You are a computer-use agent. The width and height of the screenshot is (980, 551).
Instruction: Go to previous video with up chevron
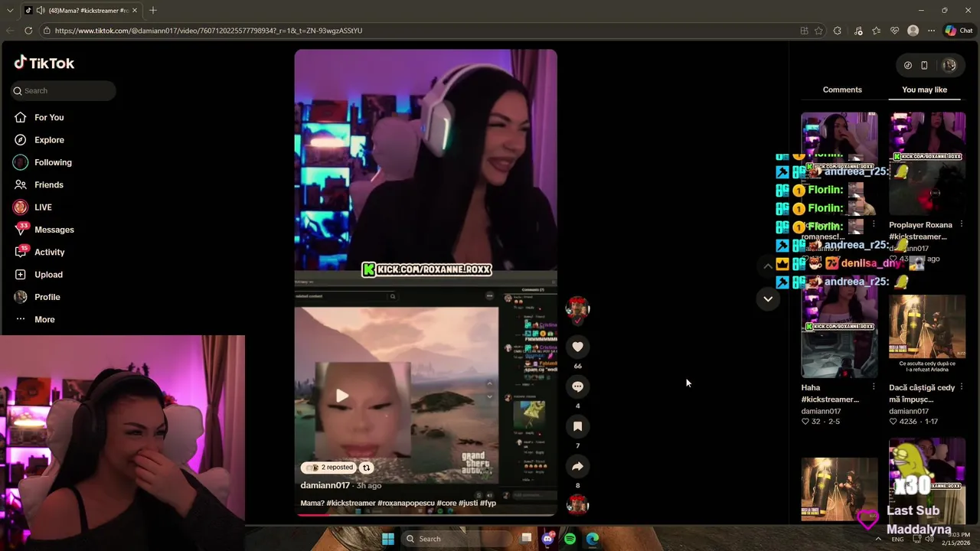[x=768, y=266]
